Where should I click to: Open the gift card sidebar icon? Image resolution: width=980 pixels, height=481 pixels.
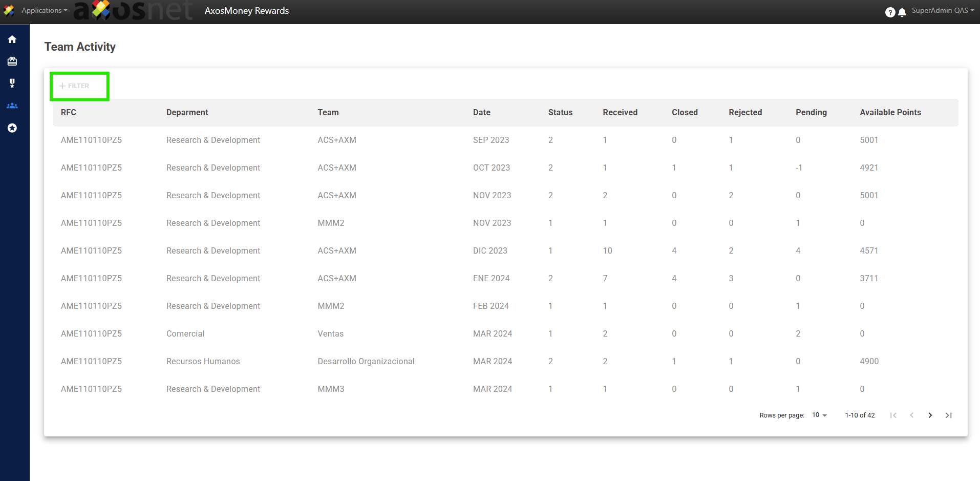click(x=12, y=61)
